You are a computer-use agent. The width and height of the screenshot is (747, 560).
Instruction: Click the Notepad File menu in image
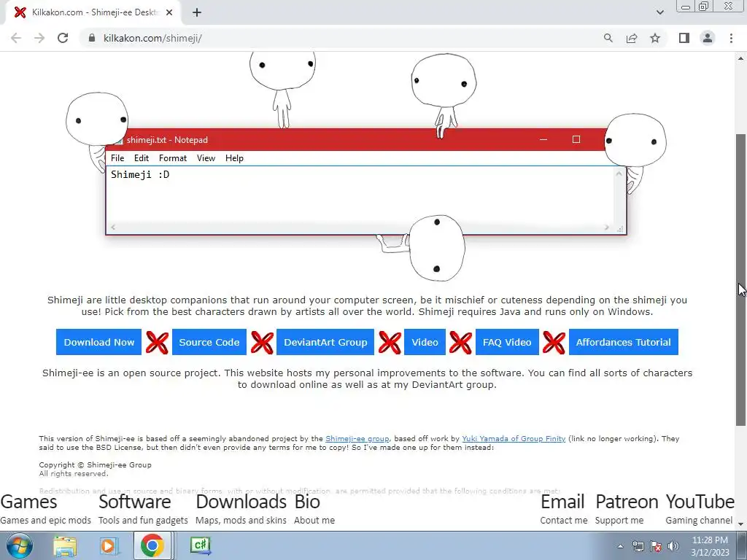coord(117,158)
